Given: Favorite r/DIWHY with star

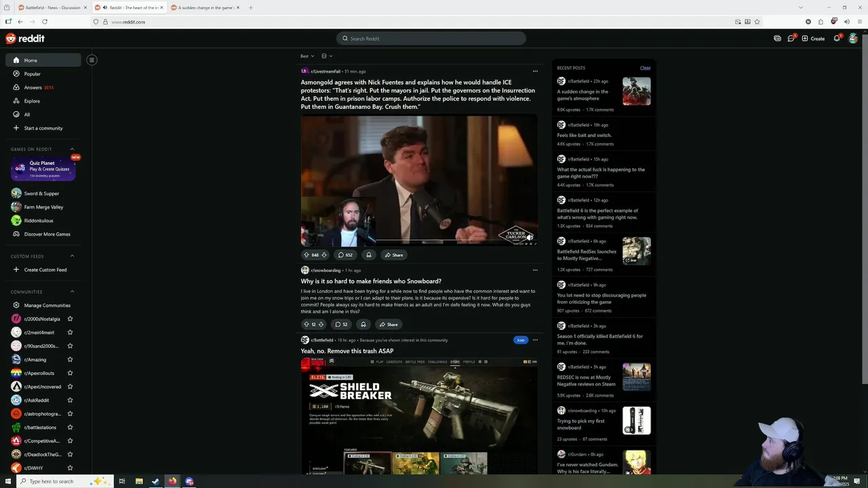Looking at the screenshot, I should pyautogui.click(x=70, y=468).
